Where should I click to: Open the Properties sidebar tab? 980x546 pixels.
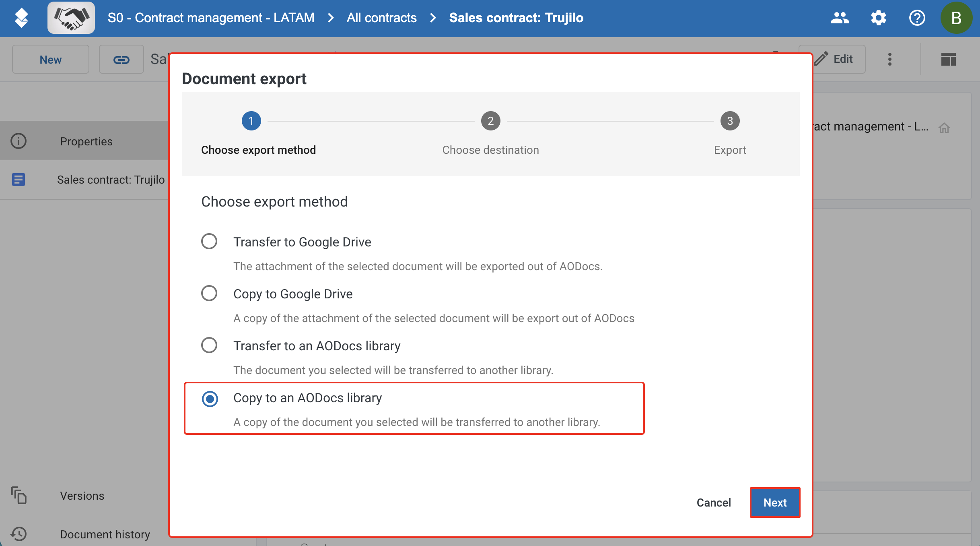[x=84, y=141]
